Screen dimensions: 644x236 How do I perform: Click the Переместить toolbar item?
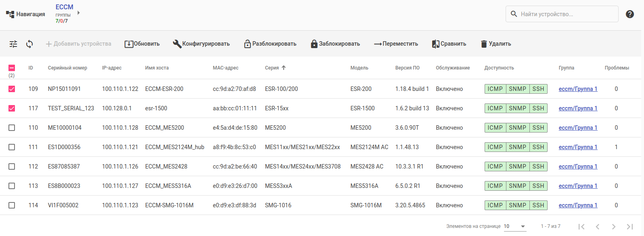[396, 44]
